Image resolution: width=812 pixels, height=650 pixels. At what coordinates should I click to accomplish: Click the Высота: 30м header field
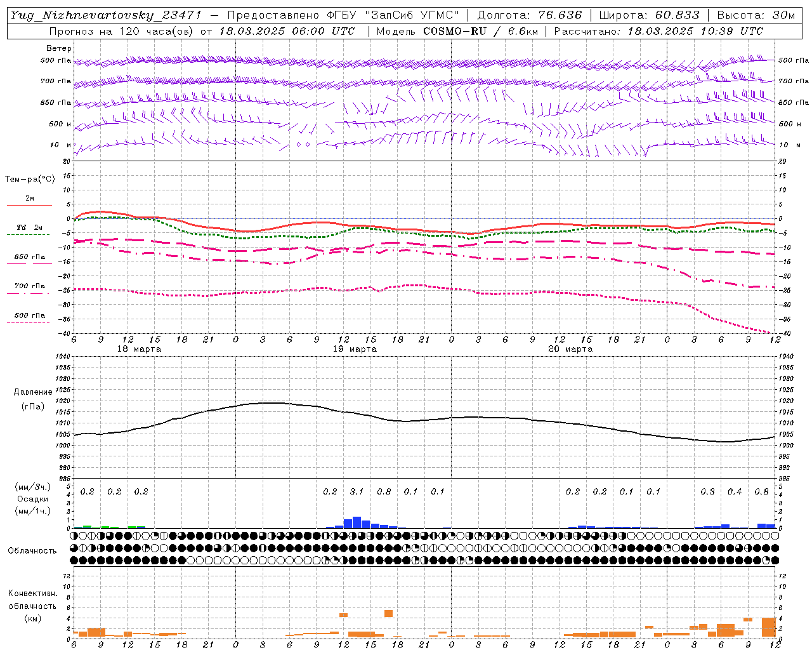click(756, 15)
